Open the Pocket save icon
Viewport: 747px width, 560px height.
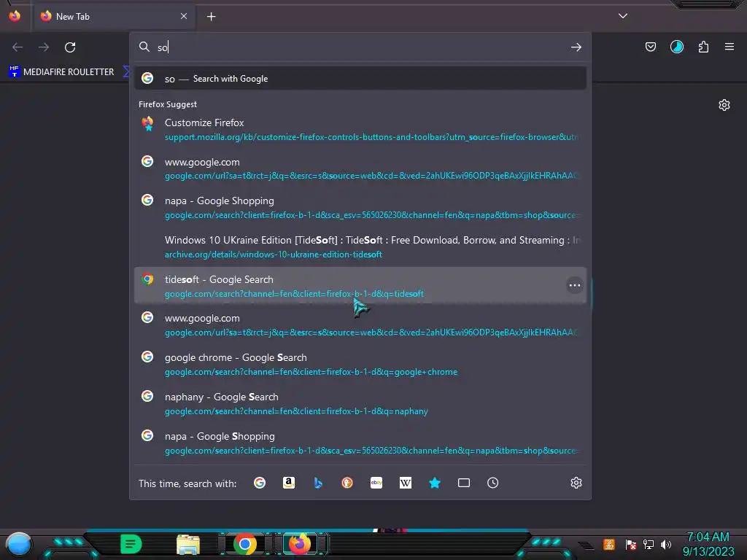[x=650, y=47]
